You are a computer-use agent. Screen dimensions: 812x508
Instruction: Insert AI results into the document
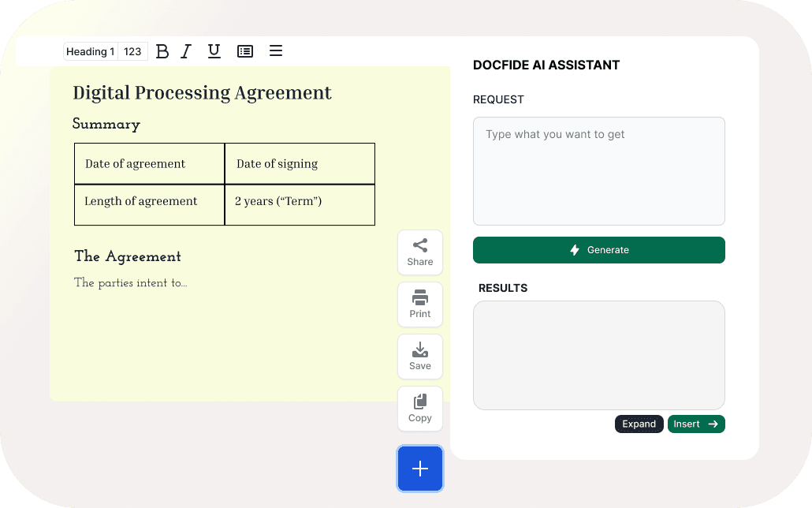click(x=696, y=424)
